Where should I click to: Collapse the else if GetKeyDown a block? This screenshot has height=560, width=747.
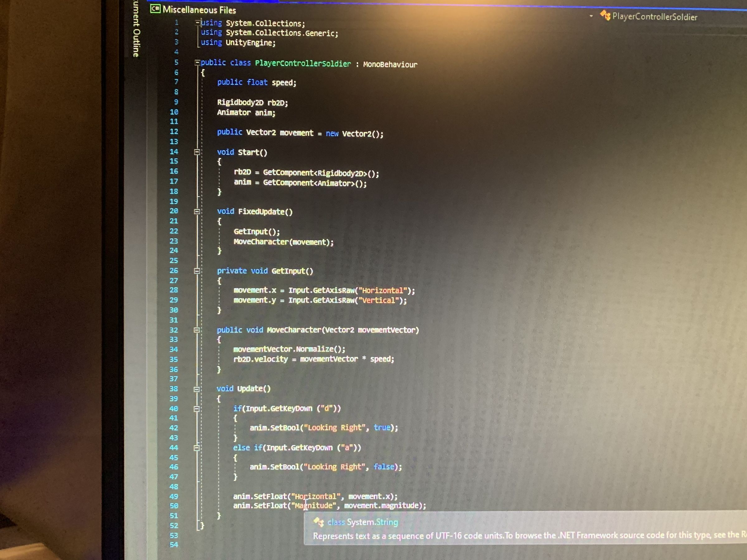pos(198,448)
